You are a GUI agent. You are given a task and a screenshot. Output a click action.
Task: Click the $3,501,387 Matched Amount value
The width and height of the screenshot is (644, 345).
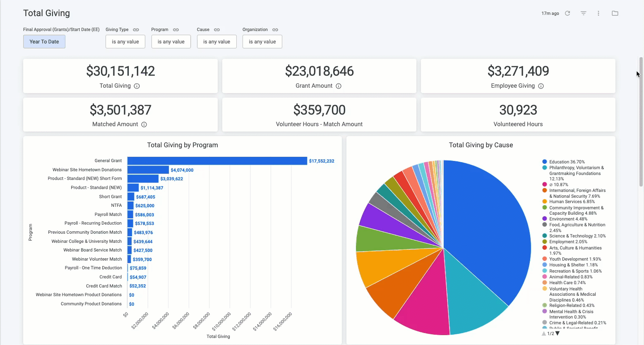(x=120, y=110)
